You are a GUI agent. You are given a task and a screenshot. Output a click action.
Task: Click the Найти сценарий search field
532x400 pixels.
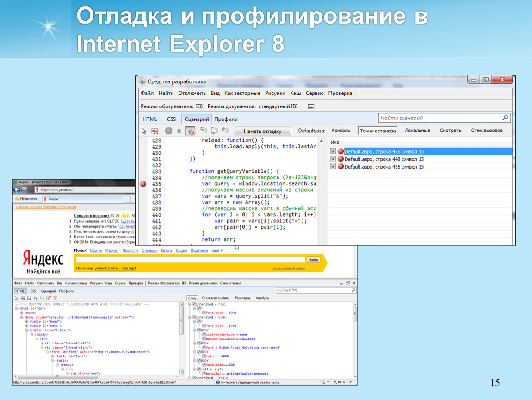pos(444,118)
